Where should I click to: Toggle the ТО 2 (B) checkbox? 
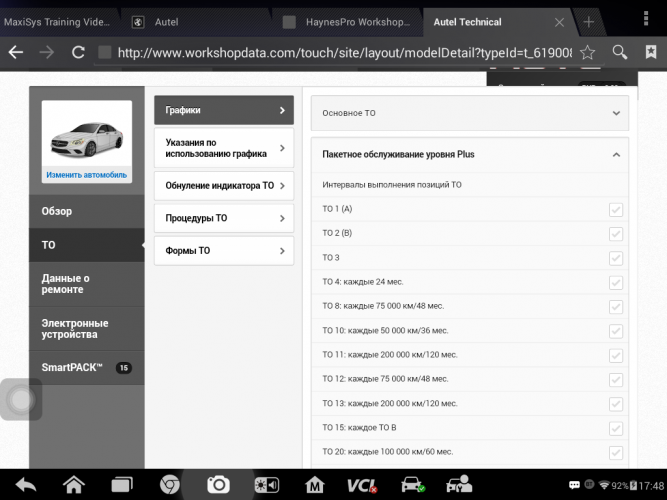616,234
